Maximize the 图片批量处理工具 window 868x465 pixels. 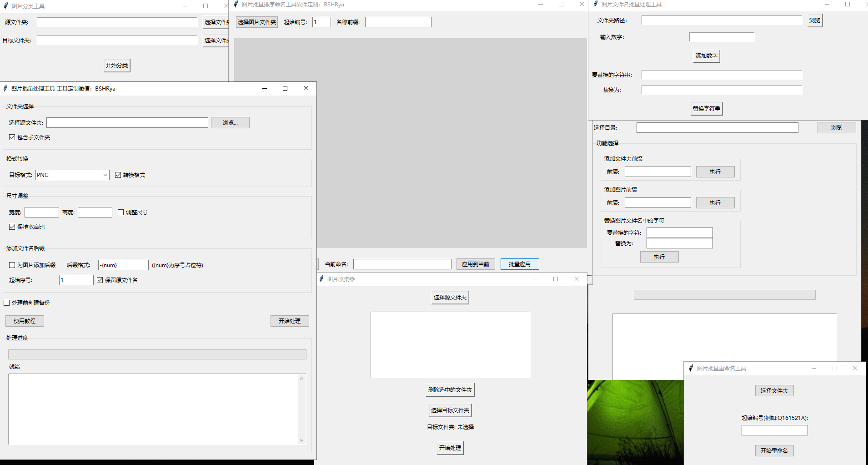[285, 88]
